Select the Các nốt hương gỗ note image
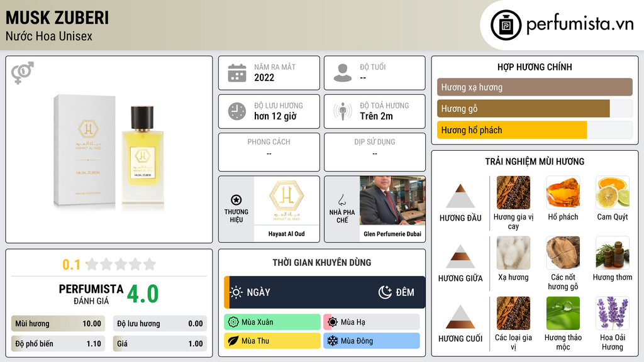This screenshot has height=362, width=644. 563,253
